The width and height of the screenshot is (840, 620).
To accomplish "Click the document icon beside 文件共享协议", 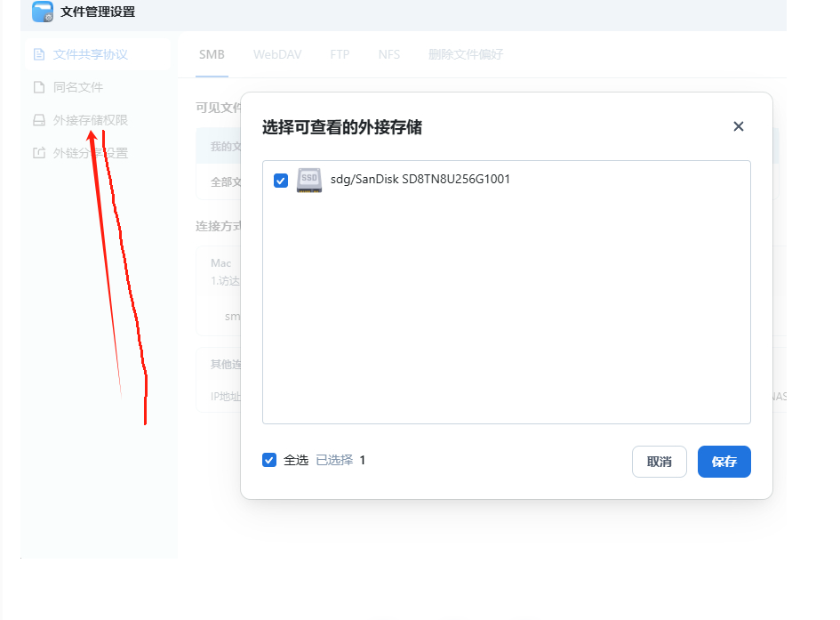I will click(x=38, y=54).
